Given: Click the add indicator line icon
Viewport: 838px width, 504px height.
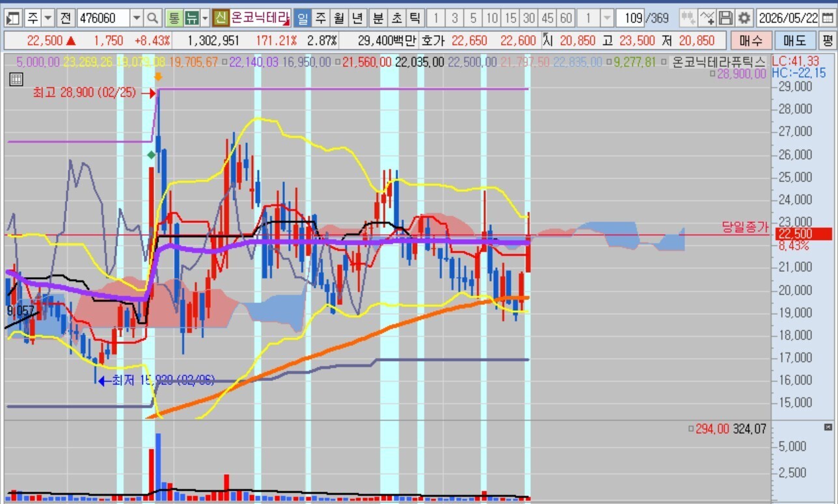Looking at the screenshot, I should pos(707,18).
